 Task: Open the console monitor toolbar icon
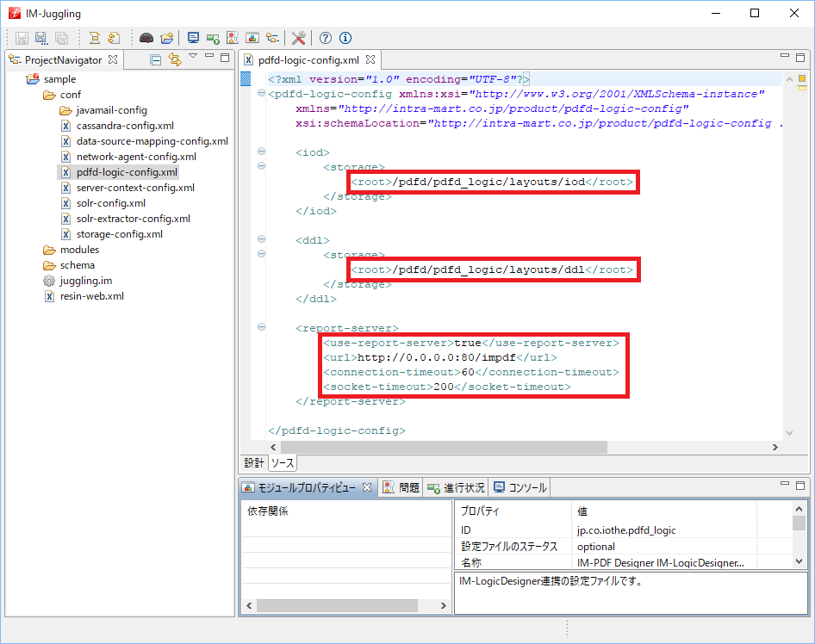(193, 38)
